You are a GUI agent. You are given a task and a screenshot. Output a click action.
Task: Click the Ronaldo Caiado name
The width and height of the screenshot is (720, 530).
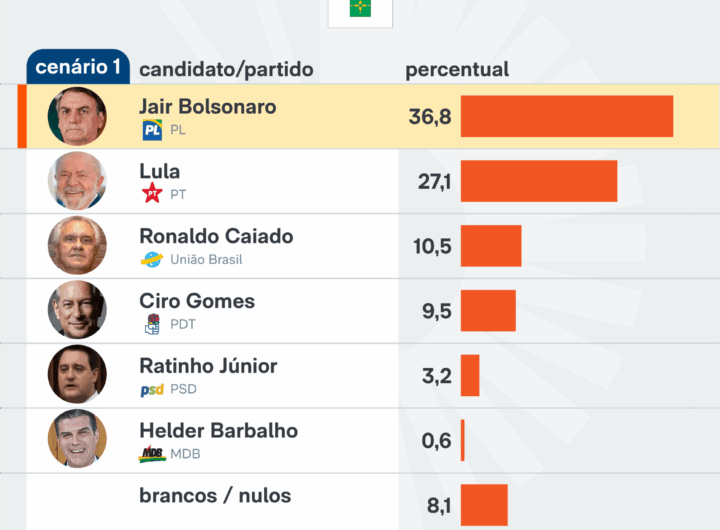[x=216, y=236]
